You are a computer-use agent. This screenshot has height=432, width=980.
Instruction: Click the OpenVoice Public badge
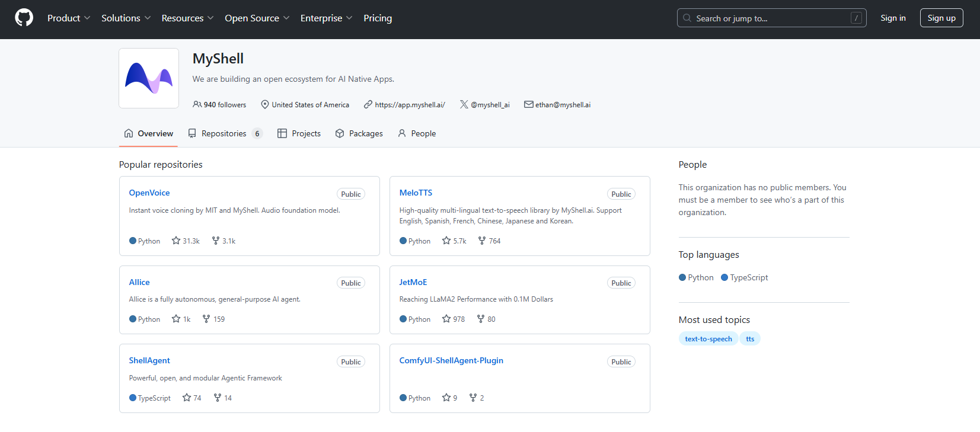tap(351, 194)
